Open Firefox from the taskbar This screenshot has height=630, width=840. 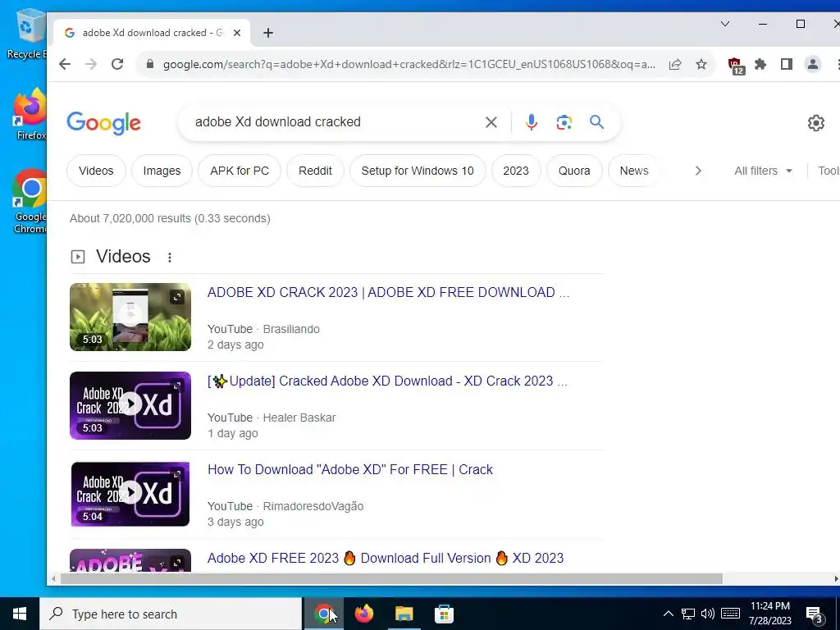click(x=364, y=614)
